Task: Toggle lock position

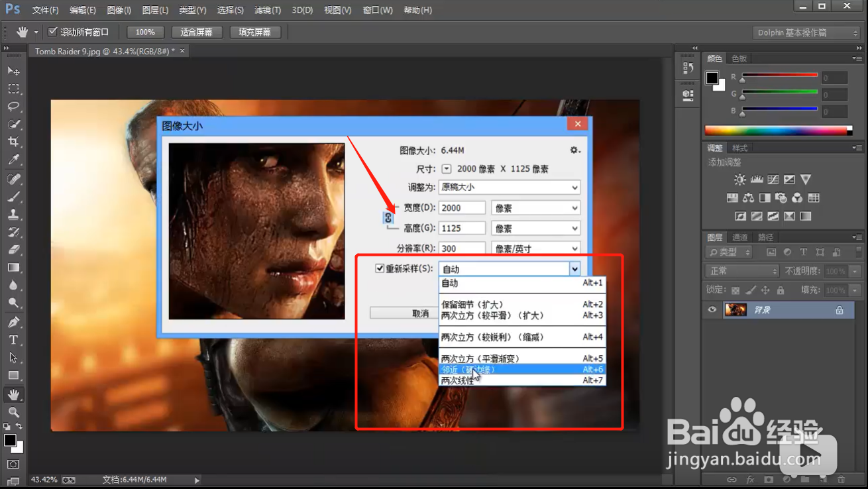Action: coord(765,290)
